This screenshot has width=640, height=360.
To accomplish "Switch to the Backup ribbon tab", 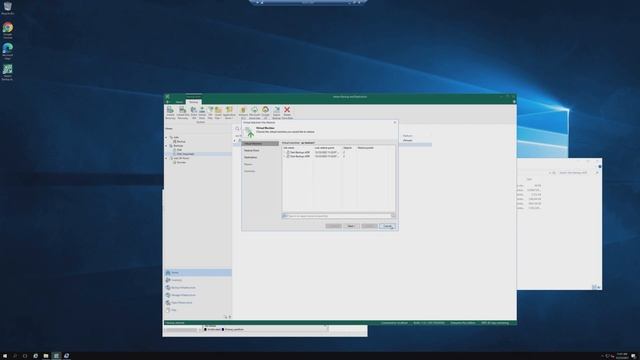I will 193,102.
